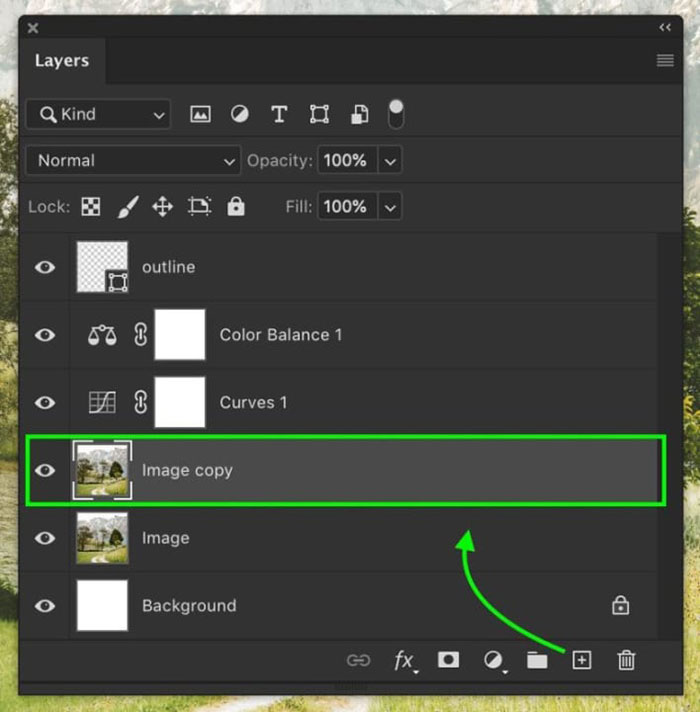Delete layer using the trash icon

626,660
